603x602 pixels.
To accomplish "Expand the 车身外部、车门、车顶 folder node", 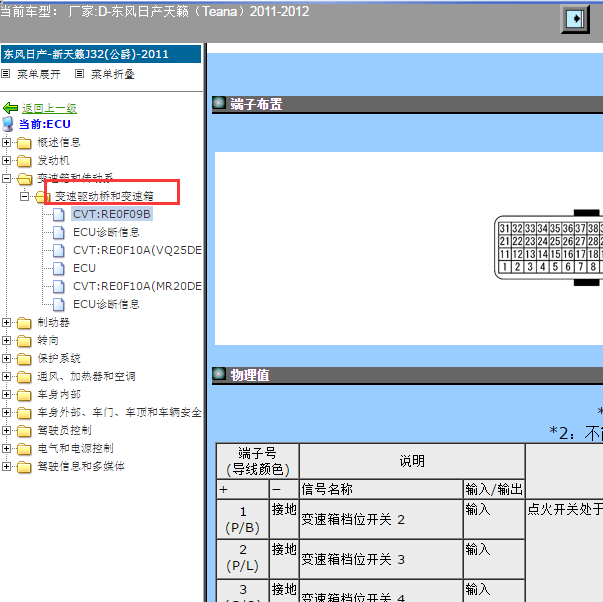I will pos(6,412).
